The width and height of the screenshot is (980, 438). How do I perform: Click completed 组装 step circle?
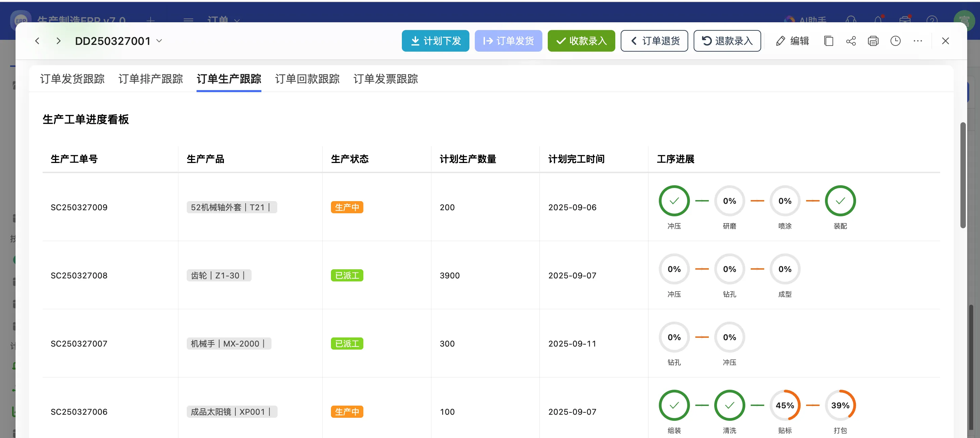pos(674,405)
